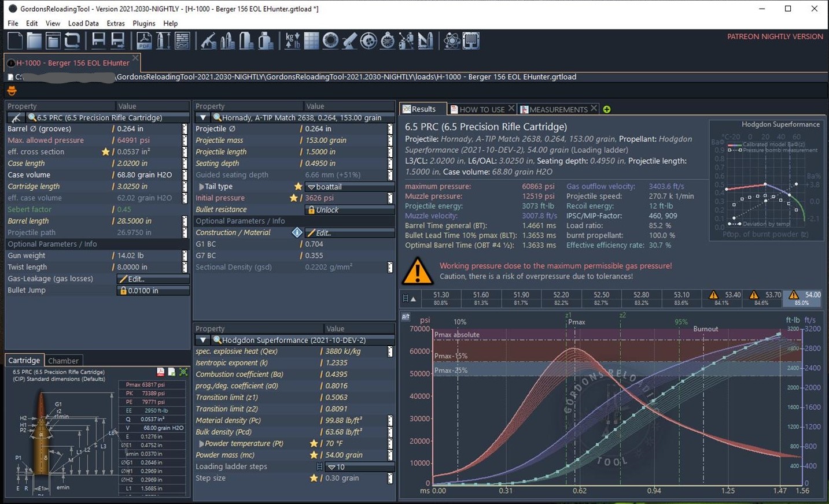Screen dimensions: 829x504
Task: Click the document export icon in Cartridge panel
Action: tap(172, 372)
